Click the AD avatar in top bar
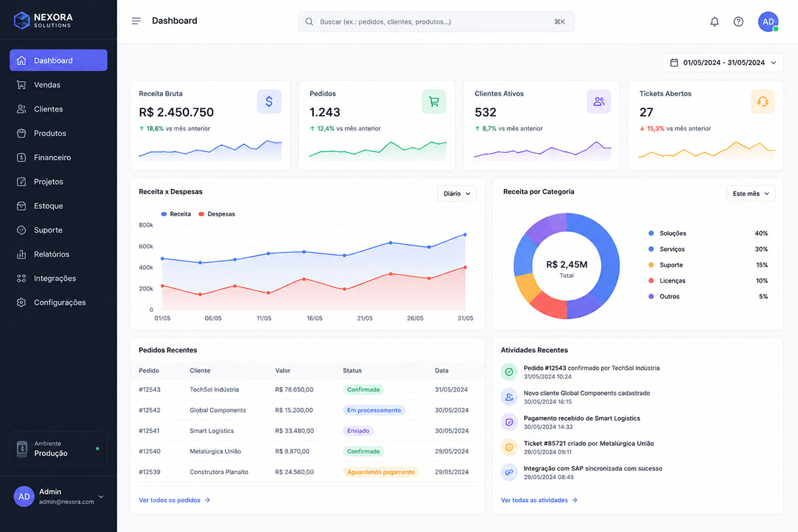This screenshot has height=532, width=798. pyautogui.click(x=768, y=21)
